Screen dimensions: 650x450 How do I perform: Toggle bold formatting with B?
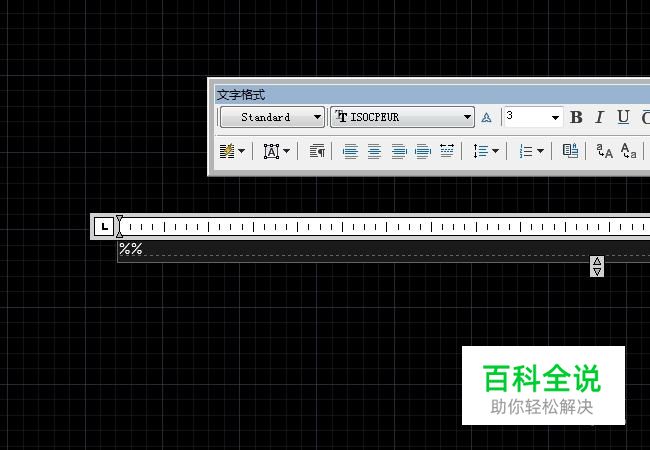[576, 117]
